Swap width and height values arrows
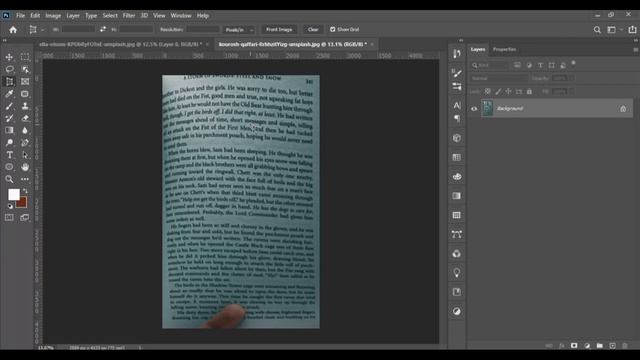This screenshot has height=360, width=640. (103, 29)
